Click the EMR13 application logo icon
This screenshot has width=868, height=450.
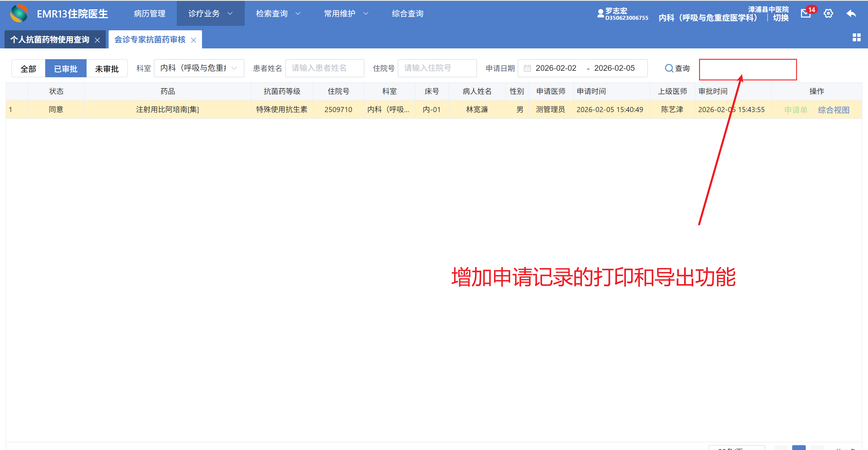click(19, 14)
